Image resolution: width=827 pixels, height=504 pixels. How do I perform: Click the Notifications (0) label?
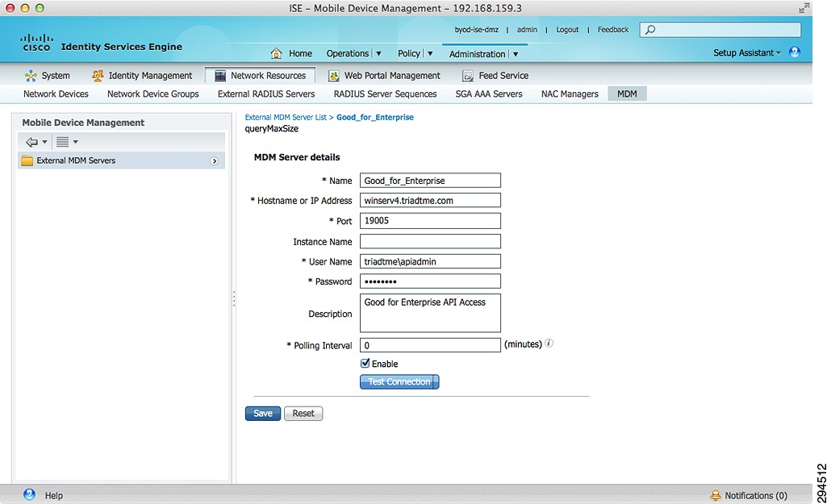[756, 496]
